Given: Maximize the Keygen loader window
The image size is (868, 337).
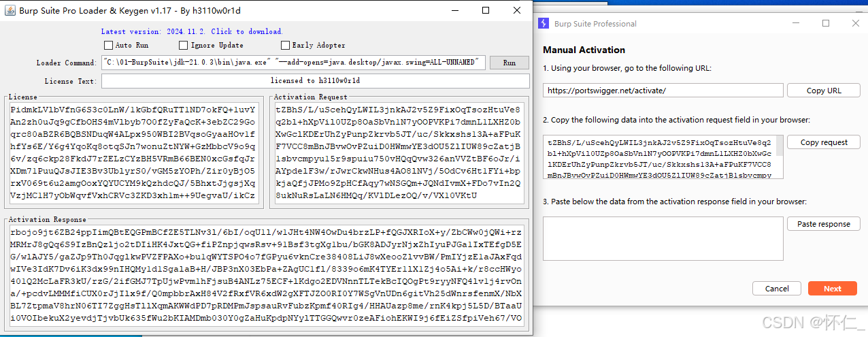Looking at the screenshot, I should (x=486, y=10).
